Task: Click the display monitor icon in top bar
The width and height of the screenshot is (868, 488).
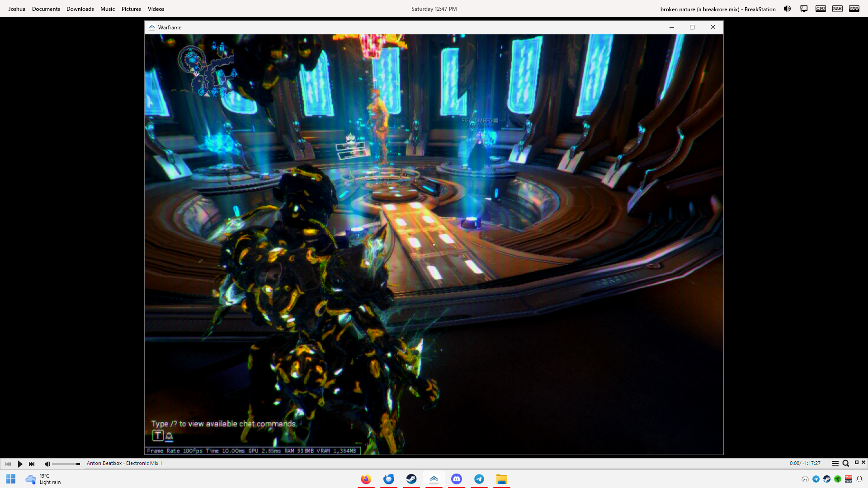Action: [804, 9]
